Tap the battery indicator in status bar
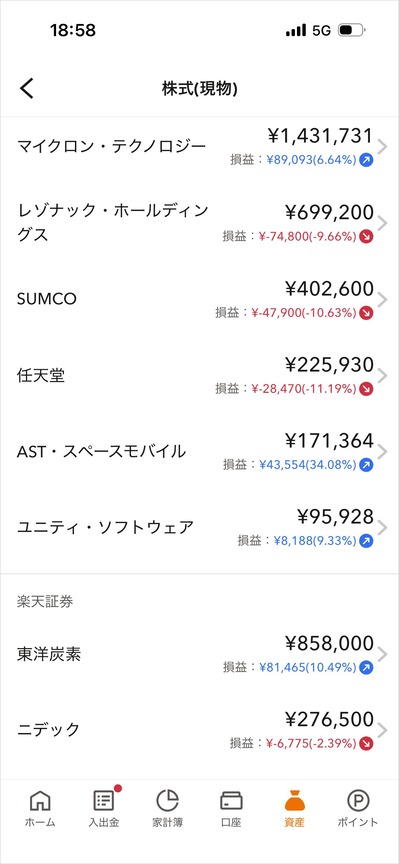This screenshot has width=399, height=864. [x=352, y=30]
